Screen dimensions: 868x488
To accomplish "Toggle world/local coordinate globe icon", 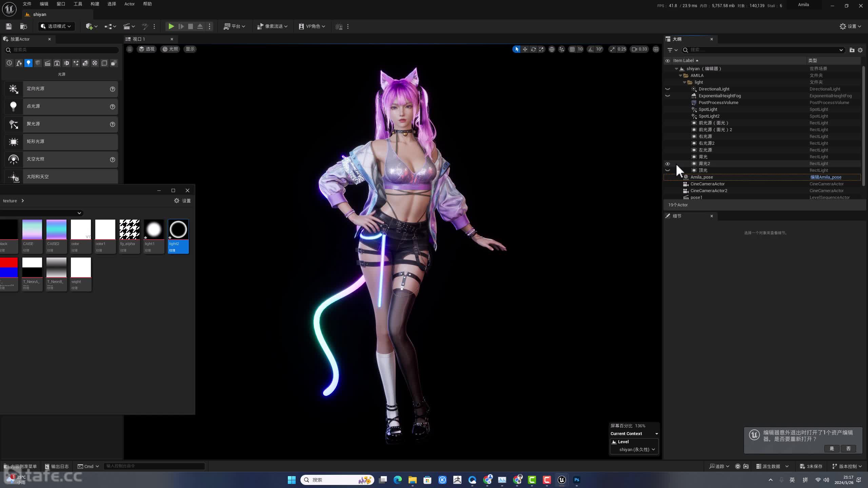I will click(x=552, y=49).
